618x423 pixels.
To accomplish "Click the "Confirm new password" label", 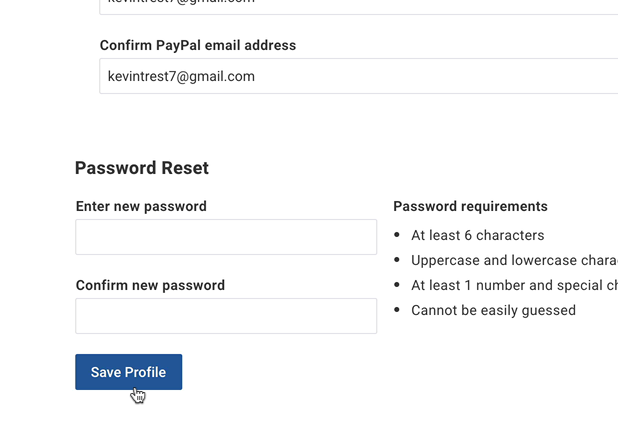I will (x=150, y=285).
